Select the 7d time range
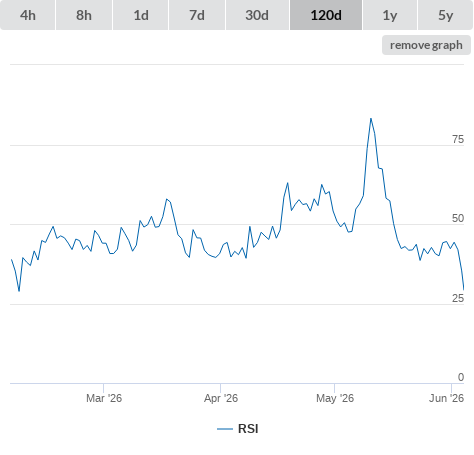Screen dimensions: 474x455 pos(197,15)
